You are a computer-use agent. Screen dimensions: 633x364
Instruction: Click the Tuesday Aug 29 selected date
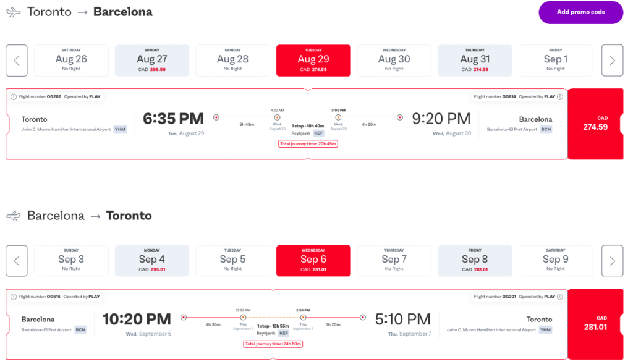coord(313,61)
